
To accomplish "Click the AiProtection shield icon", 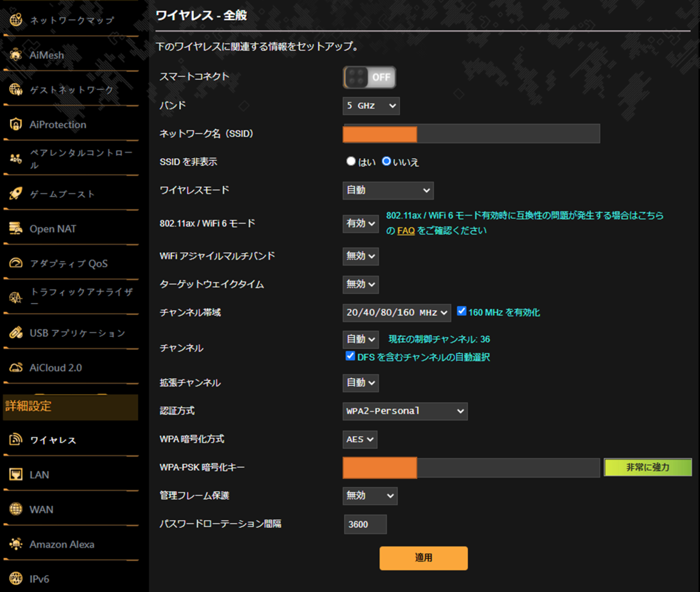I will pyautogui.click(x=16, y=124).
